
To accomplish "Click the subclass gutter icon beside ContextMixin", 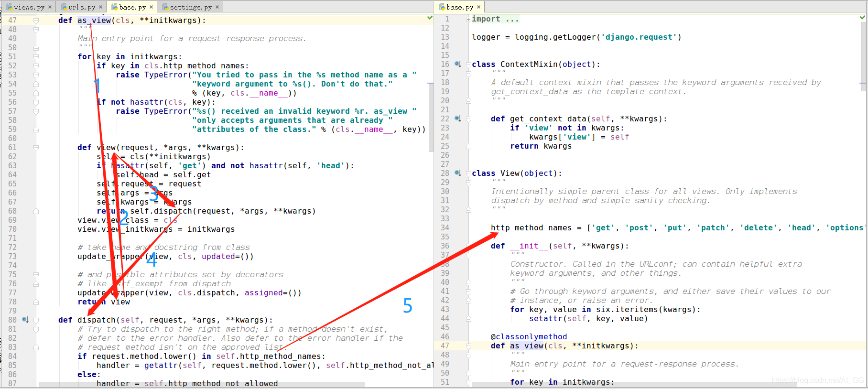I will coord(457,64).
